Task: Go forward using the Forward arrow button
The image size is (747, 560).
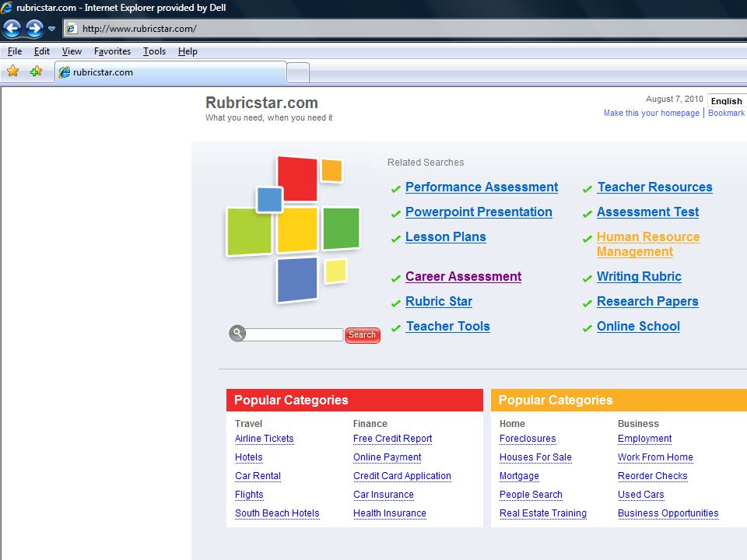Action: 34,29
